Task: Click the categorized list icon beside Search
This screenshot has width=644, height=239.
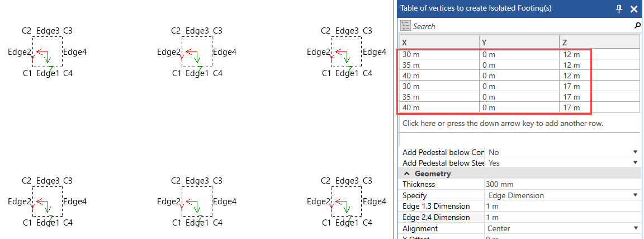Action: (x=406, y=26)
